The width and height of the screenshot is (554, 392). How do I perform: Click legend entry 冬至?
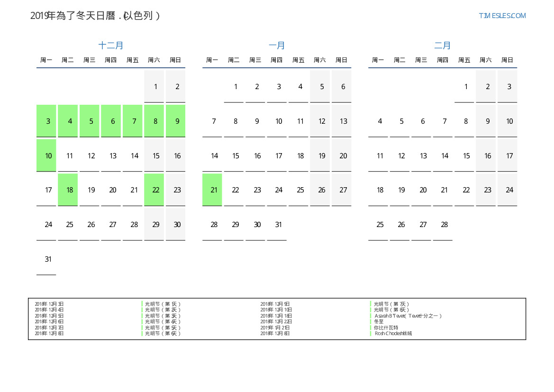coord(379,322)
